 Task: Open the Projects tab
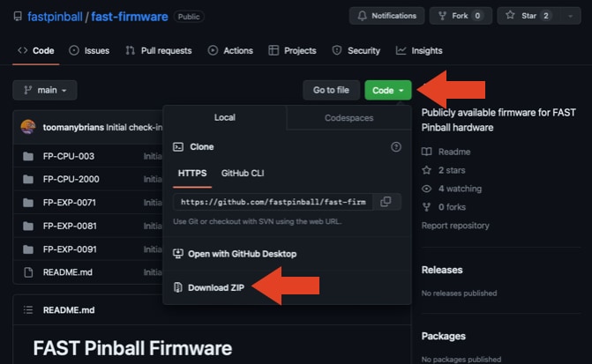click(292, 50)
